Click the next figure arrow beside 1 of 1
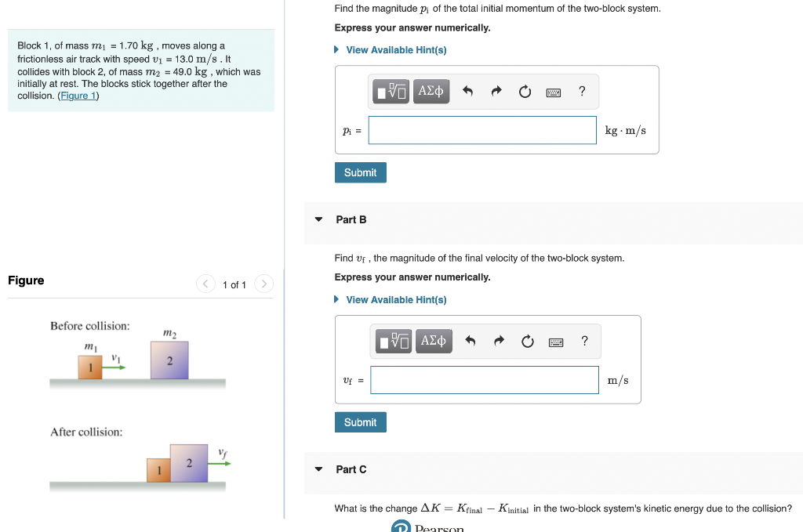Screen dimensions: 803x532 pos(263,284)
